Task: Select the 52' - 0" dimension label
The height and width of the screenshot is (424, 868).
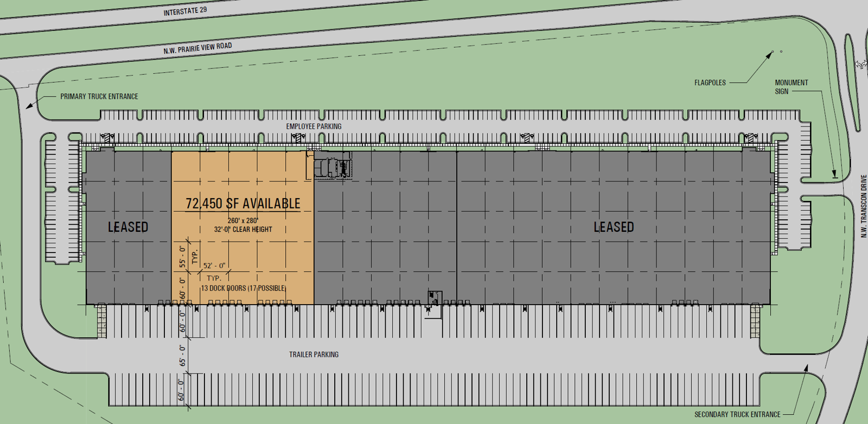Action: (214, 265)
